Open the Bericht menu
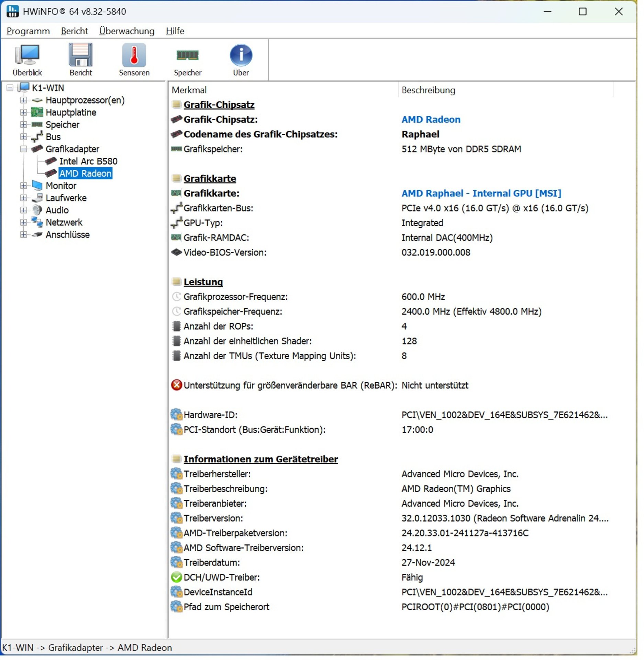644x660 pixels. tap(75, 31)
